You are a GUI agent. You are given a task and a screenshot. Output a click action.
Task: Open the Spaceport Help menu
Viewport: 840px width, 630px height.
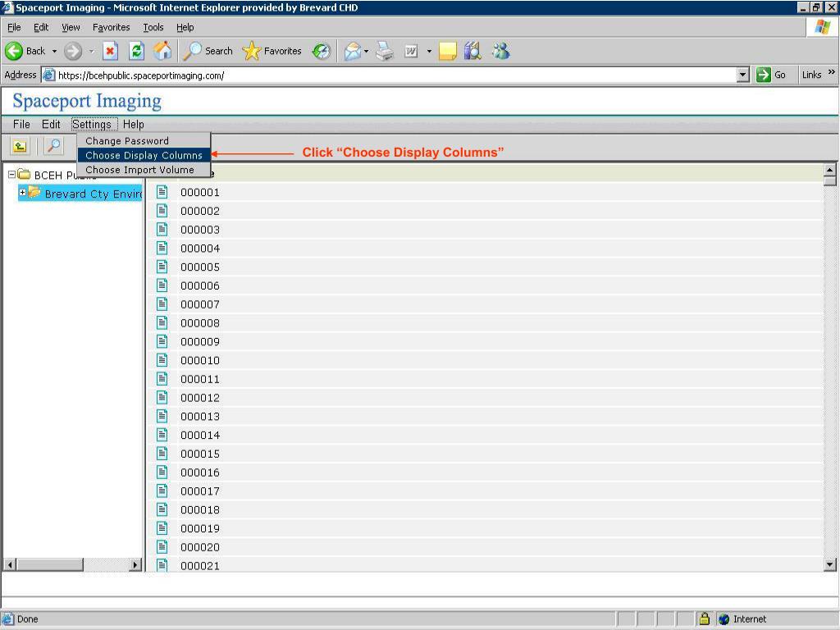pyautogui.click(x=134, y=125)
